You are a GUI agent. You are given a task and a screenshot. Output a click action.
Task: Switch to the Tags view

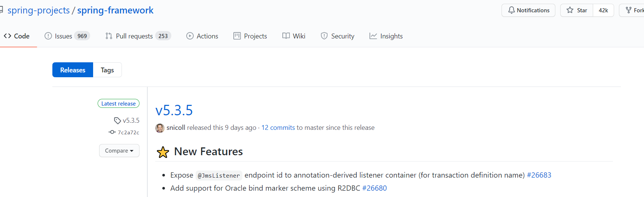pyautogui.click(x=107, y=70)
